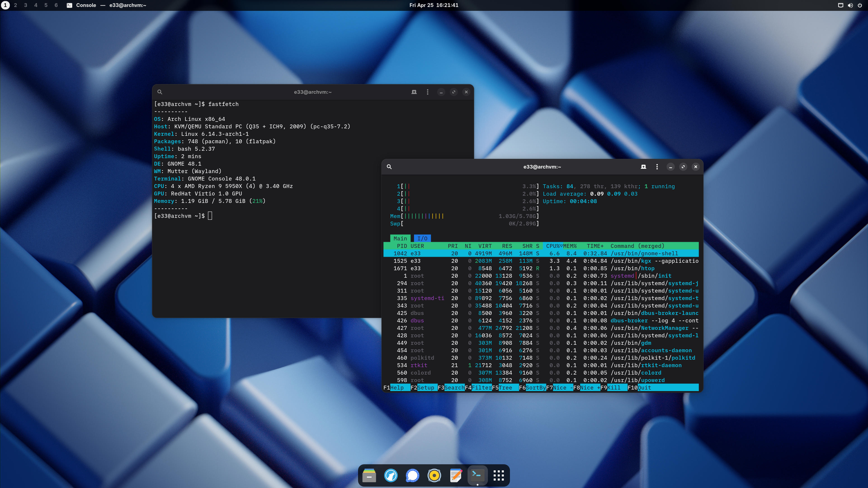
Task: Sort htop by the MEM% column header
Action: [x=570, y=246]
